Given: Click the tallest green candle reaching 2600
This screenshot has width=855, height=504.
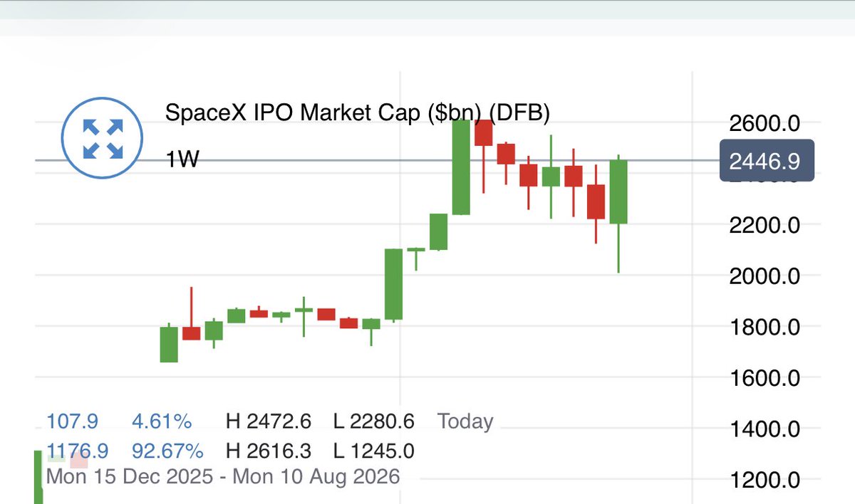Looking at the screenshot, I should tap(461, 167).
